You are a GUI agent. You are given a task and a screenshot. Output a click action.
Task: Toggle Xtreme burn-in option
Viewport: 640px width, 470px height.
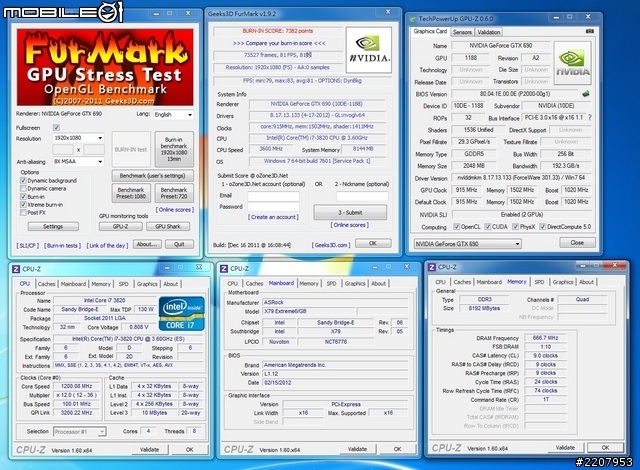tap(23, 205)
